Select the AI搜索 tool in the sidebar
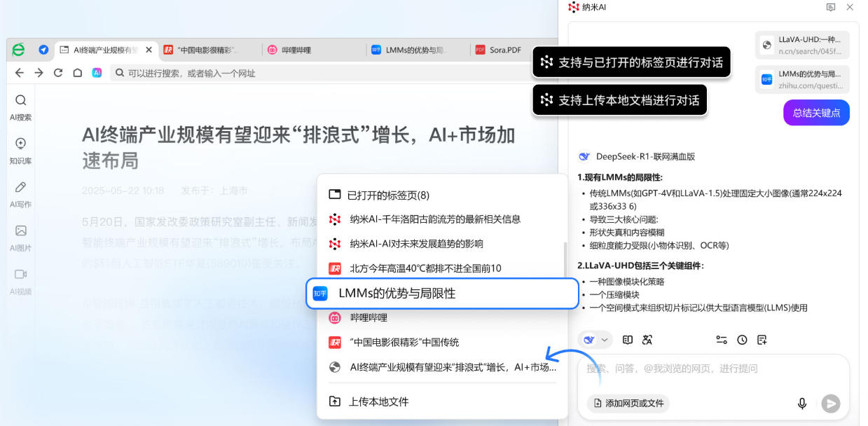The image size is (868, 426). [20, 105]
